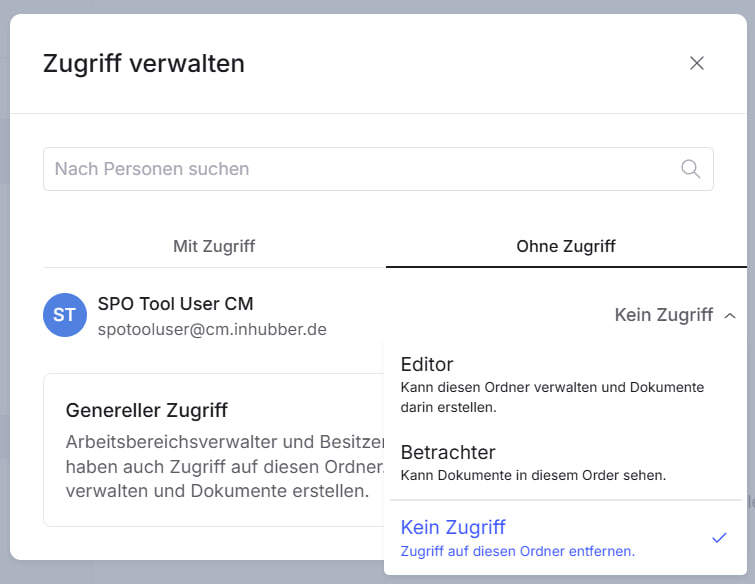Switch to the Mit Zugriff tab
755x584 pixels.
pos(214,246)
